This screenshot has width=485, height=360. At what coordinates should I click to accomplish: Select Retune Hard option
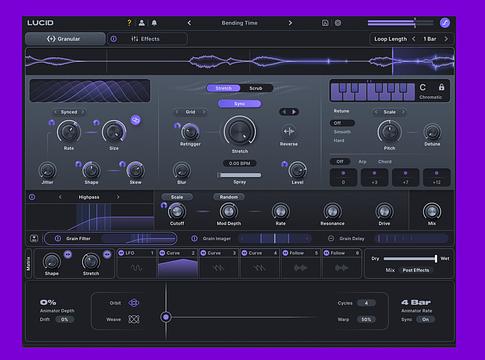[x=339, y=140]
